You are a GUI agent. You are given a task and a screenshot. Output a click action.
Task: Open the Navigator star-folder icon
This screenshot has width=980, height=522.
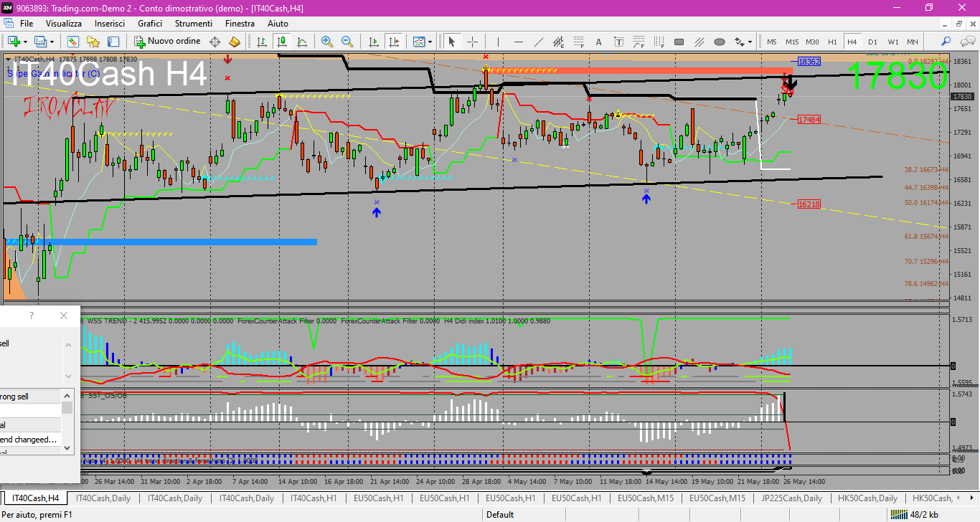(x=93, y=42)
